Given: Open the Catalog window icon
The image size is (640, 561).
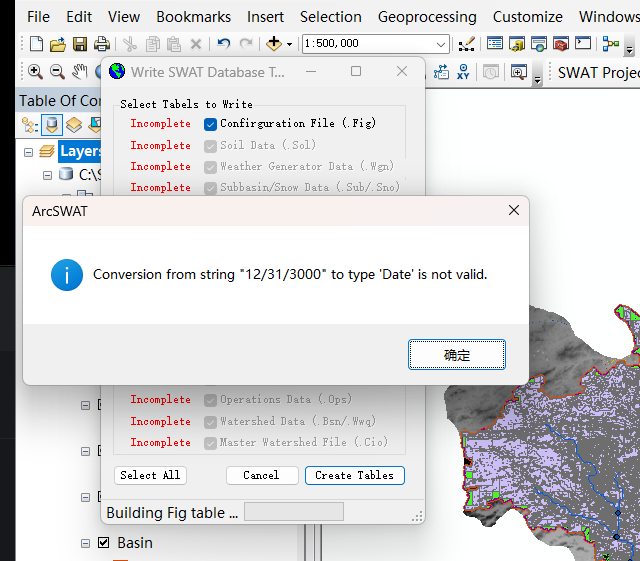Looking at the screenshot, I should click(517, 44).
